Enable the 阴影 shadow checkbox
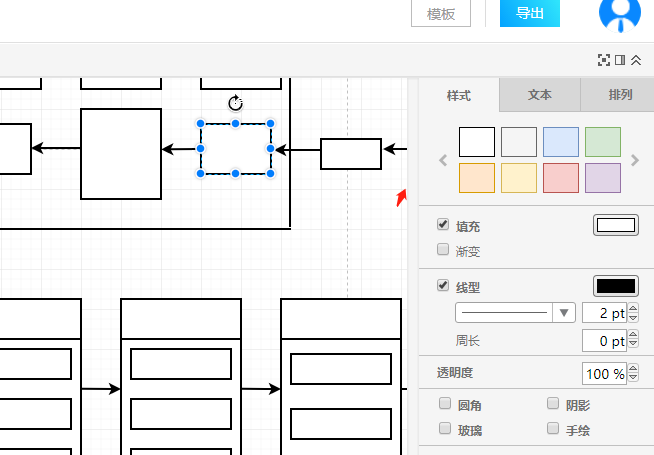The height and width of the screenshot is (455, 654). tap(553, 403)
